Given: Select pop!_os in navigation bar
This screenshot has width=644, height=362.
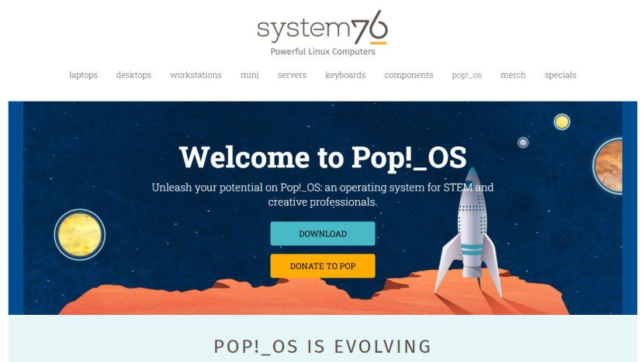Looking at the screenshot, I should click(x=467, y=75).
